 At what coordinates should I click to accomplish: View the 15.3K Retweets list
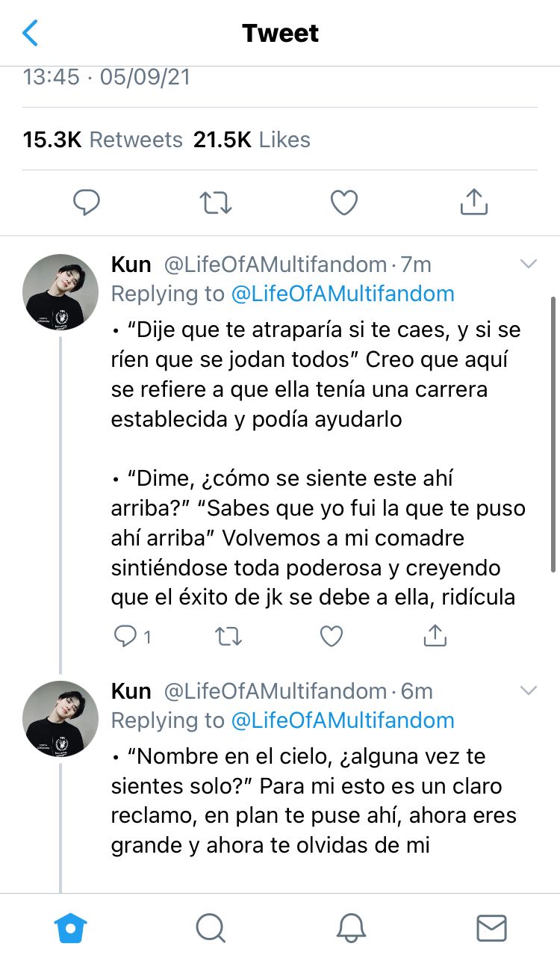click(x=103, y=140)
